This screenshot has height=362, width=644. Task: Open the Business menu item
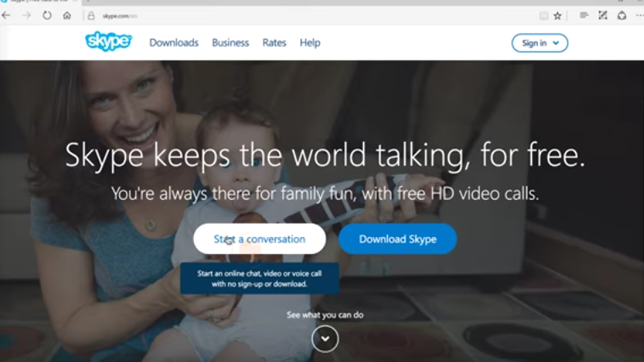point(230,43)
